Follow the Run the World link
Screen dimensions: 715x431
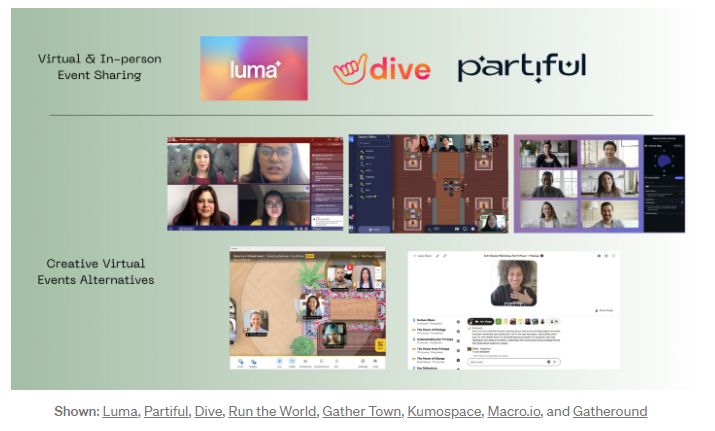[272, 411]
